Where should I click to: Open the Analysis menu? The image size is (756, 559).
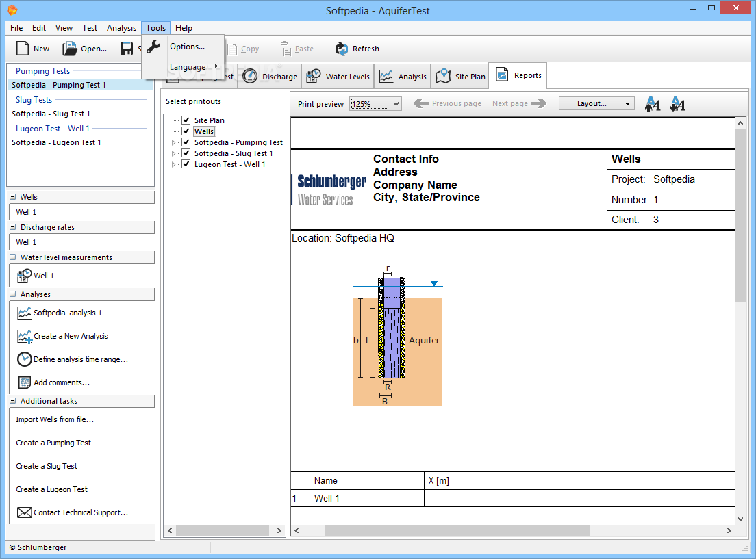point(121,28)
